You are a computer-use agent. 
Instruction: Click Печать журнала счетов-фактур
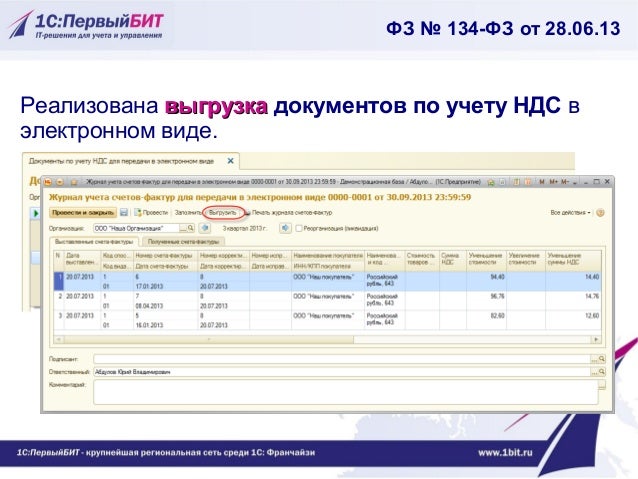coord(288,212)
